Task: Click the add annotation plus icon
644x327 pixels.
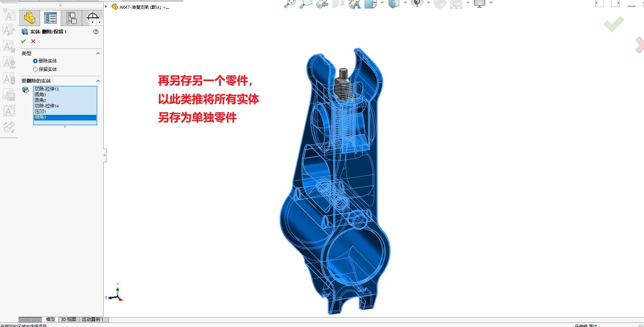Action: coord(9,63)
